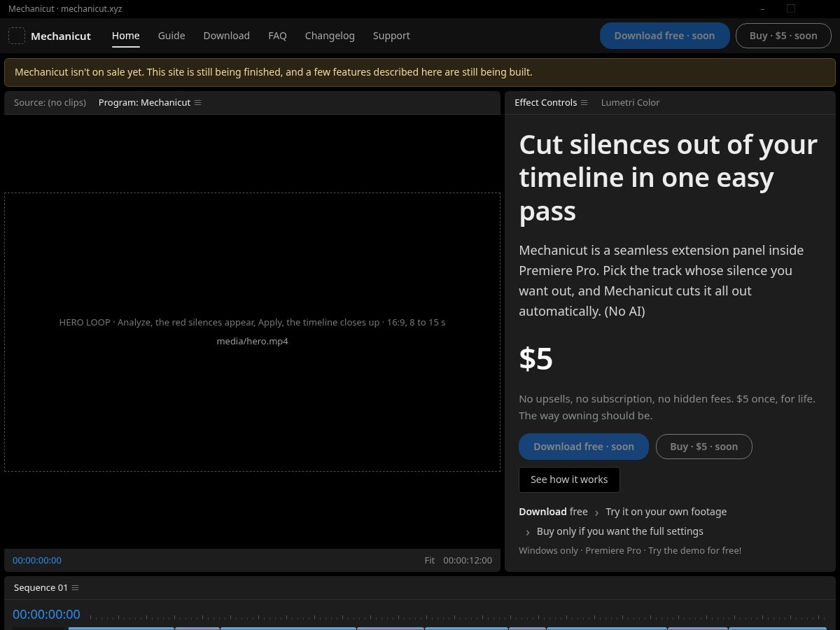The height and width of the screenshot is (630, 840).
Task: Click the media/hero.mp4 placeholder label
Action: pos(253,341)
